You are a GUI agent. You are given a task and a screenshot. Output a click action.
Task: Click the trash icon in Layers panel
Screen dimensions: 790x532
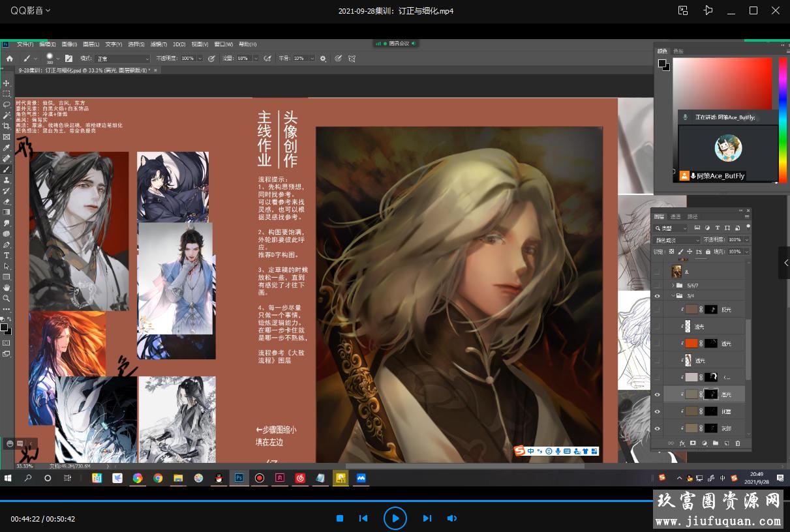coord(738,443)
